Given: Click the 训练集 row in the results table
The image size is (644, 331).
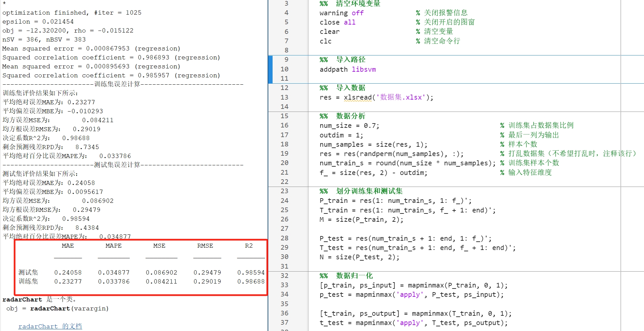Looking at the screenshot, I should [28, 281].
